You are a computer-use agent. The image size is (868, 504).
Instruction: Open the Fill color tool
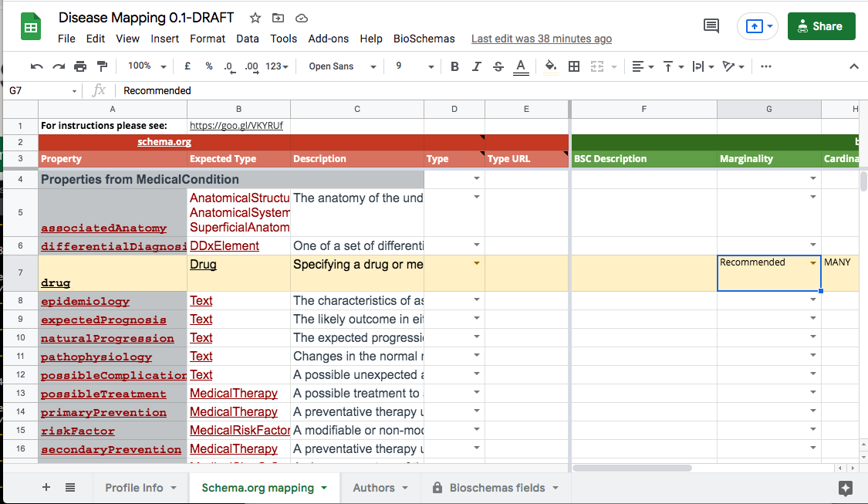[551, 66]
